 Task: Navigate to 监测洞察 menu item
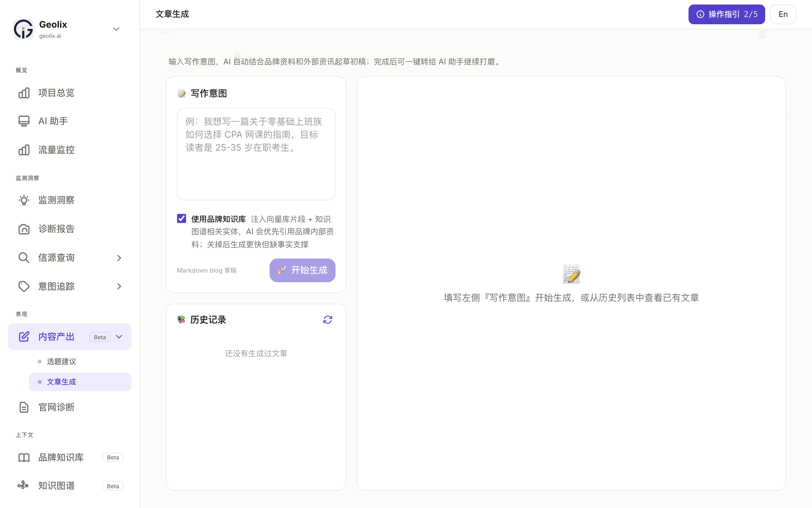coord(70,200)
